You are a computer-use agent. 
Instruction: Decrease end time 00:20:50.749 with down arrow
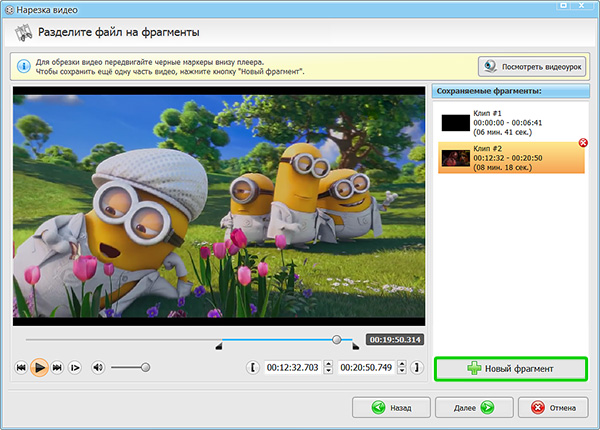click(402, 371)
